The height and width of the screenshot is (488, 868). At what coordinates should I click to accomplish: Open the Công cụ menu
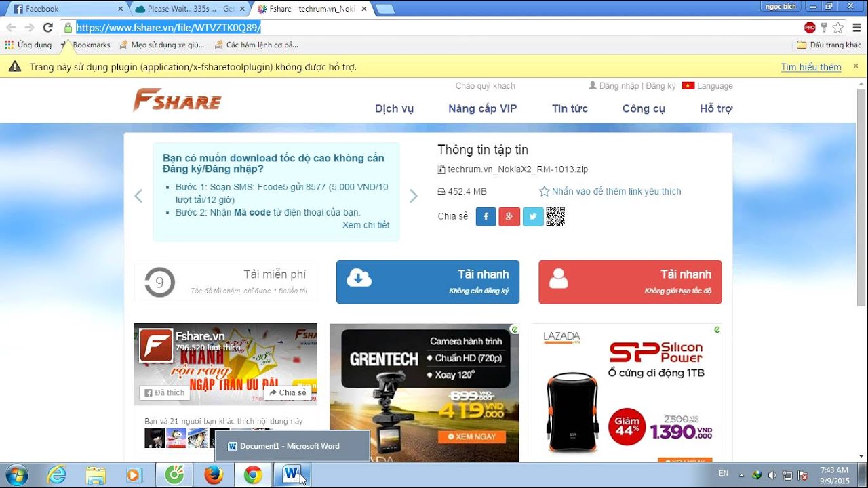(x=644, y=108)
